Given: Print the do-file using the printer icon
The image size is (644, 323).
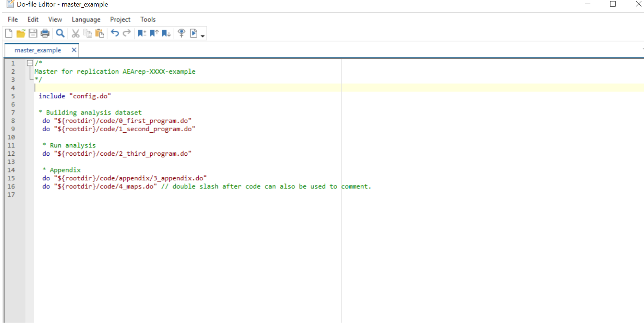Looking at the screenshot, I should (x=45, y=34).
